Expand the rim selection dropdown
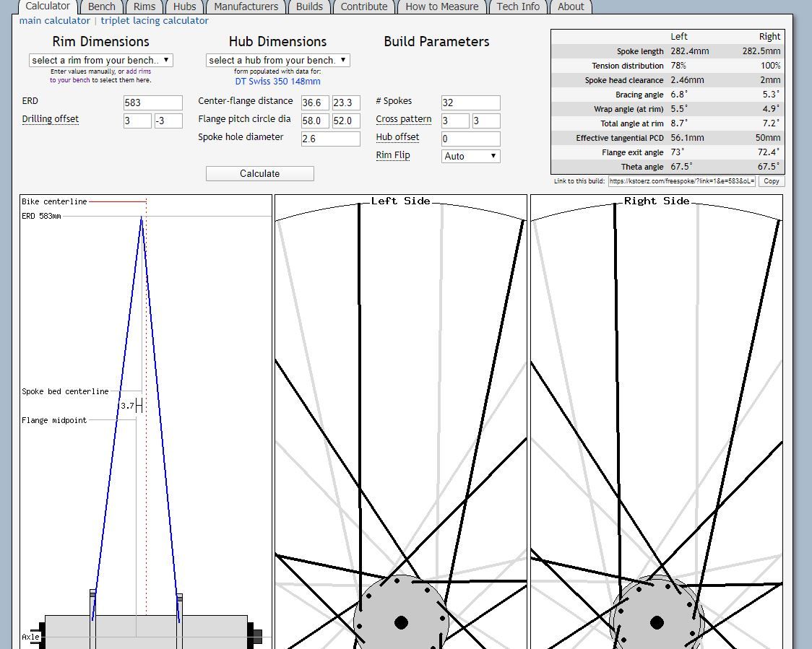 coord(101,61)
